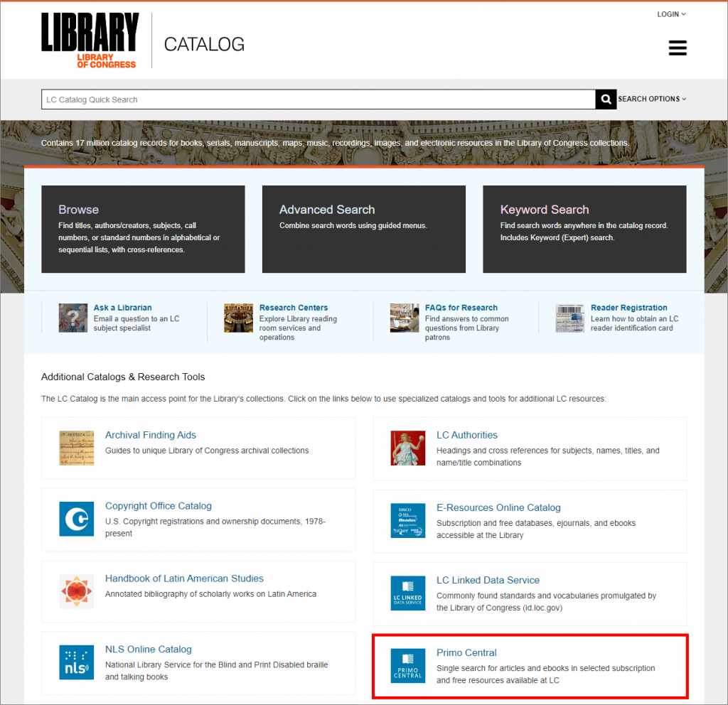Expand the LOGIN dropdown
Image resolution: width=728 pixels, height=705 pixels.
click(x=671, y=14)
